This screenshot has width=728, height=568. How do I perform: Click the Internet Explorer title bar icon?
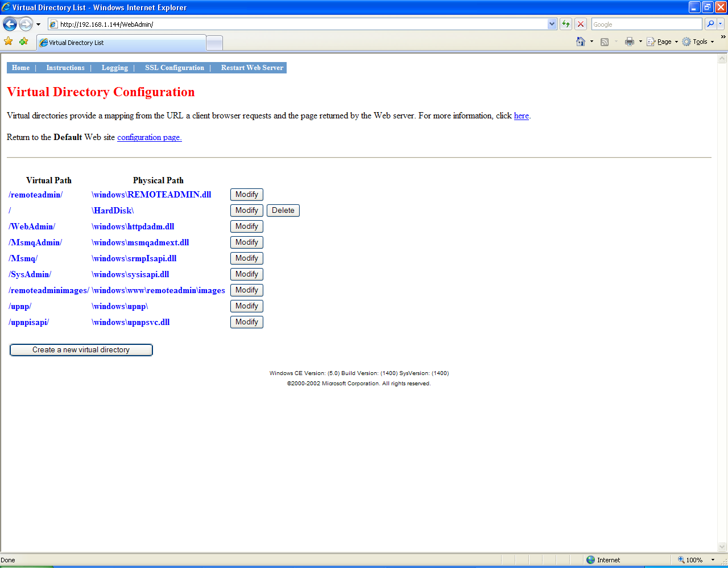(x=6, y=7)
